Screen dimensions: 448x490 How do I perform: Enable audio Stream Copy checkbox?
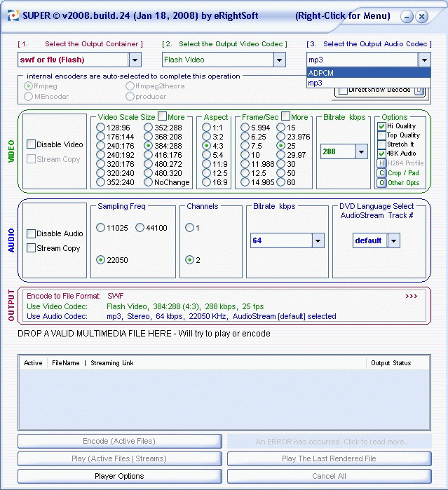coord(32,248)
